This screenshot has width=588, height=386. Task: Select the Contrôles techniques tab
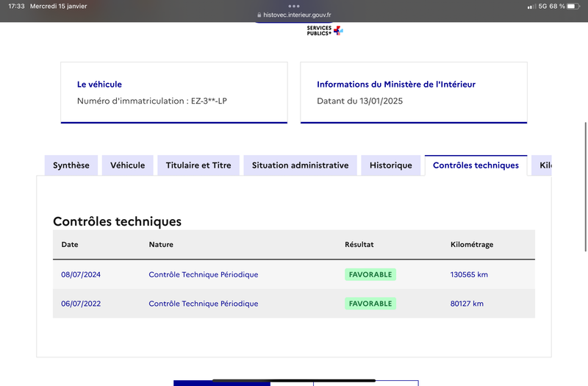coord(476,165)
